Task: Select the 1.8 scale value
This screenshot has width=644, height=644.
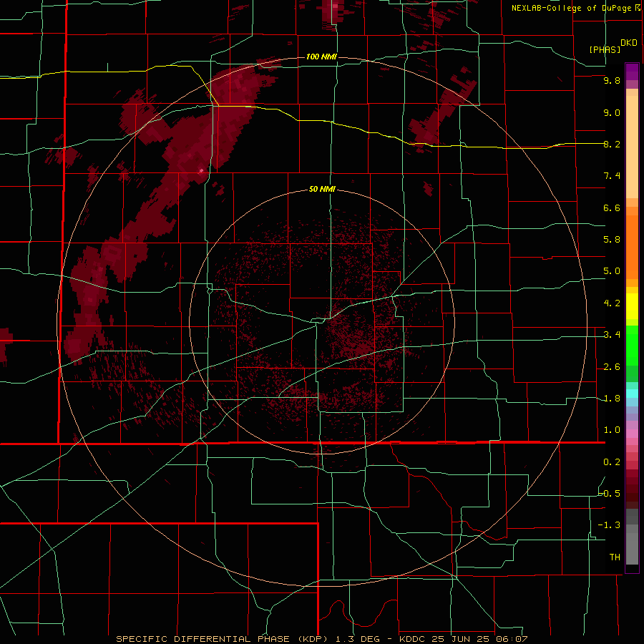Action: (x=612, y=399)
